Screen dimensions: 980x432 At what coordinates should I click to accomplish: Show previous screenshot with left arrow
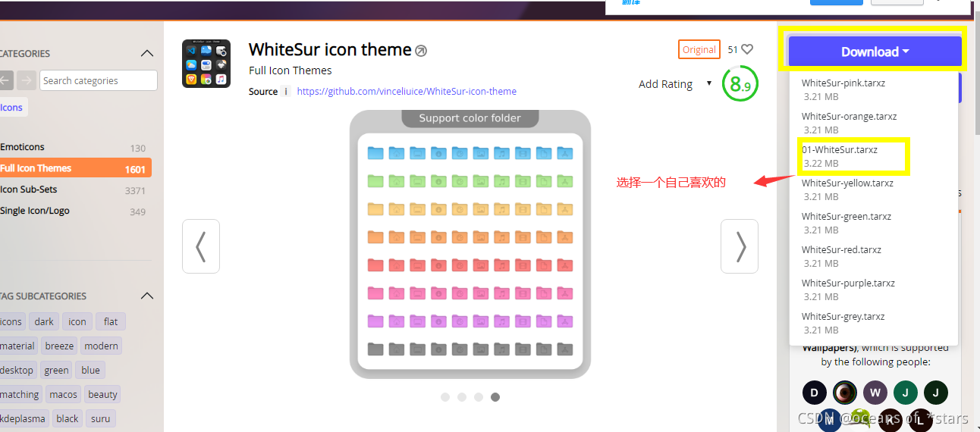tap(201, 246)
